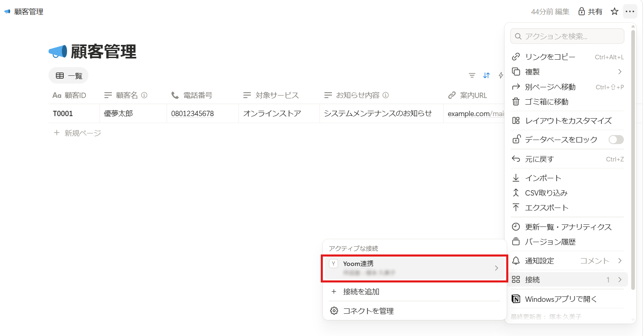This screenshot has width=644, height=336.
Task: Expand the Yoom連携 connection chevron
Action: (496, 268)
